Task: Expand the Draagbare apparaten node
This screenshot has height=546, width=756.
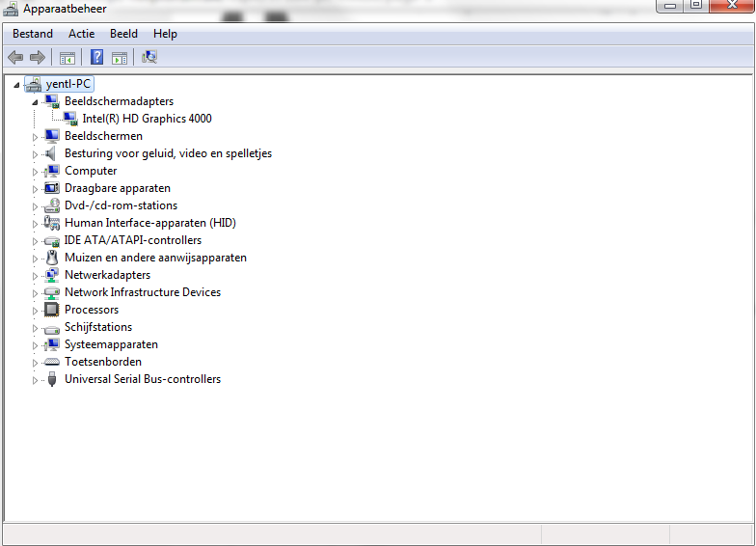Action: coord(35,189)
